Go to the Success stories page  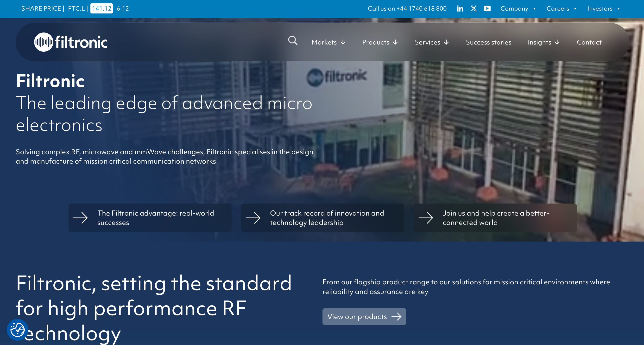[488, 42]
